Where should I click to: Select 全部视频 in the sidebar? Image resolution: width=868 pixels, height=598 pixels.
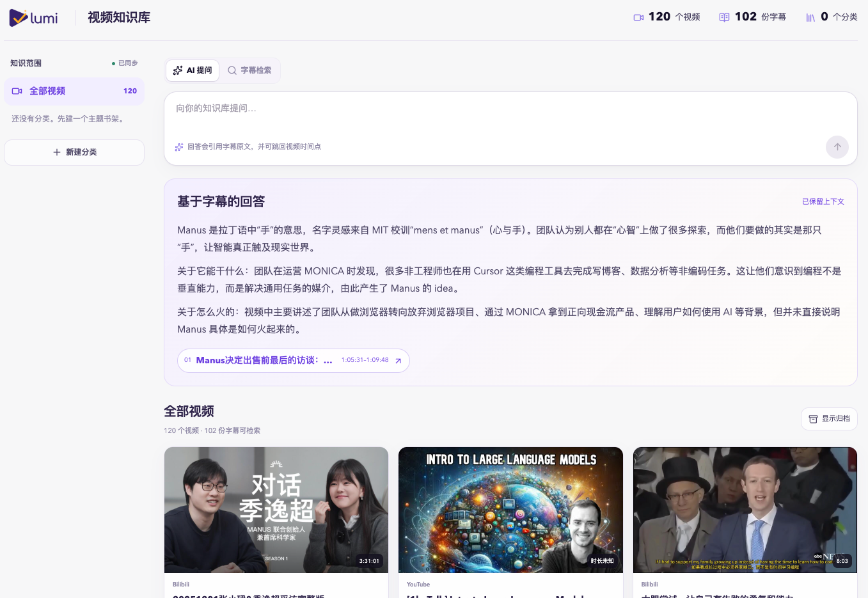click(74, 91)
